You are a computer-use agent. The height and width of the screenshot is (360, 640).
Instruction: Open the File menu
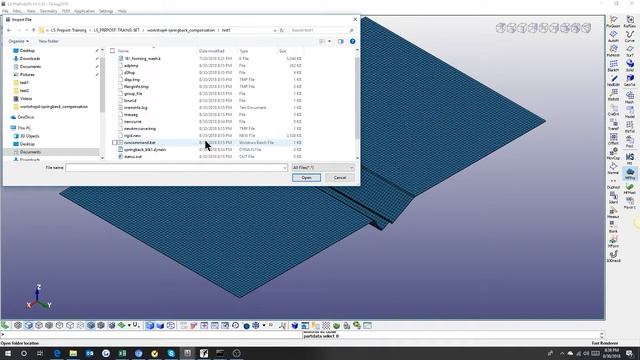pyautogui.click(x=5, y=11)
